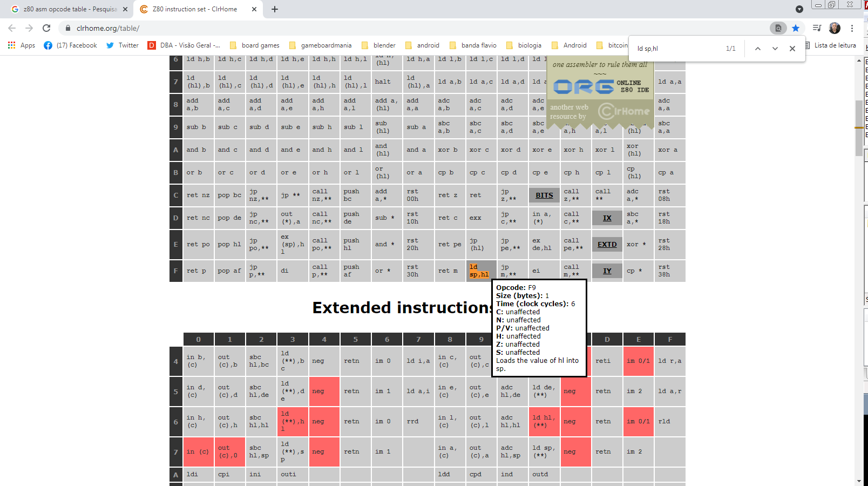868x486 pixels.
Task: Click the Chrome profile avatar
Action: click(x=835, y=28)
